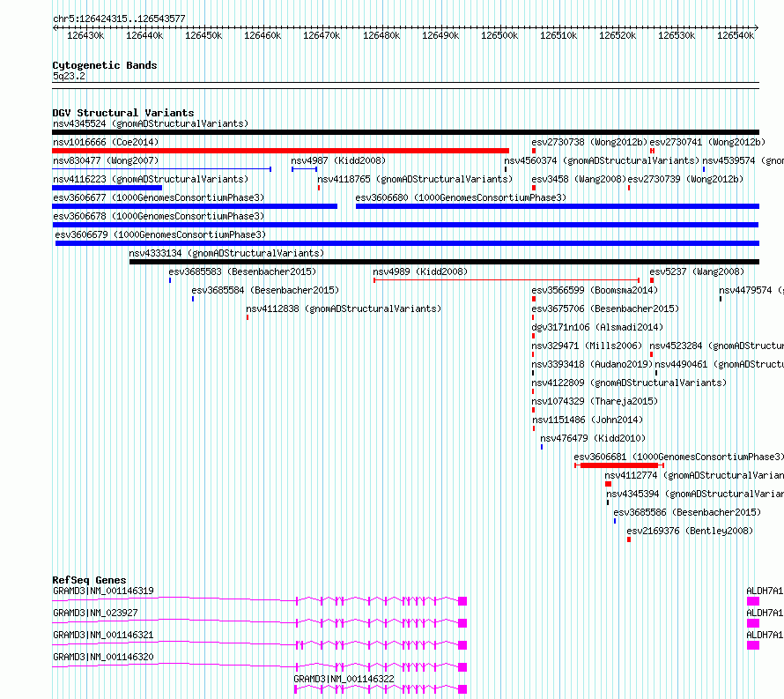Image resolution: width=784 pixels, height=699 pixels.
Task: Click label nsv4539574 near right edge
Action: click(743, 160)
